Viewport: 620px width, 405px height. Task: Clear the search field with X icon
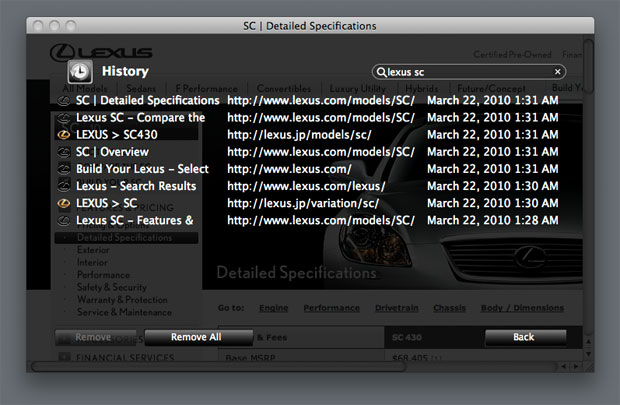coord(557,72)
